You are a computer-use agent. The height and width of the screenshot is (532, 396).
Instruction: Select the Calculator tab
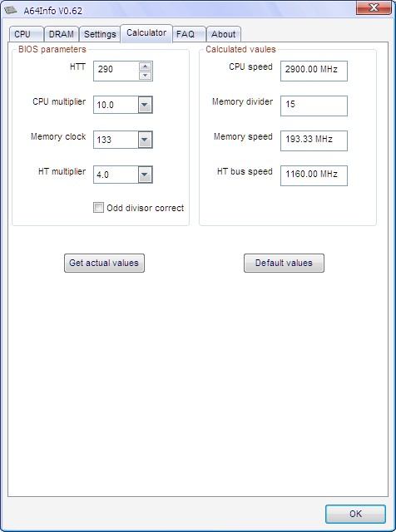146,33
